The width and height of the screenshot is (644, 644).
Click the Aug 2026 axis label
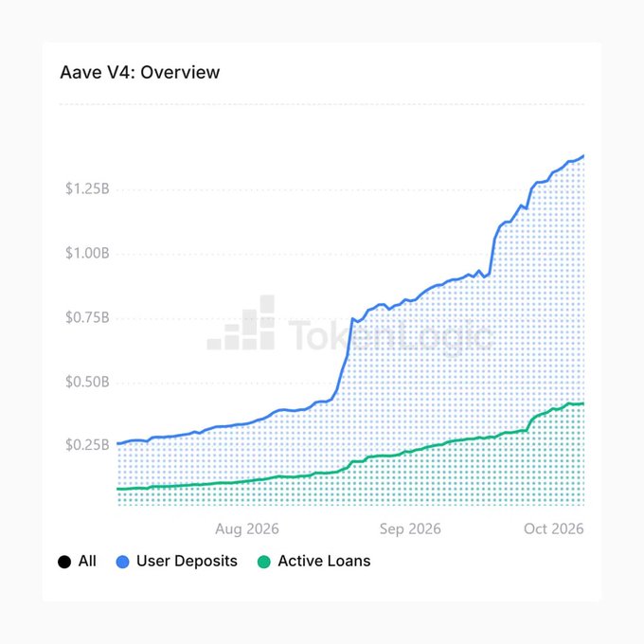coord(247,528)
